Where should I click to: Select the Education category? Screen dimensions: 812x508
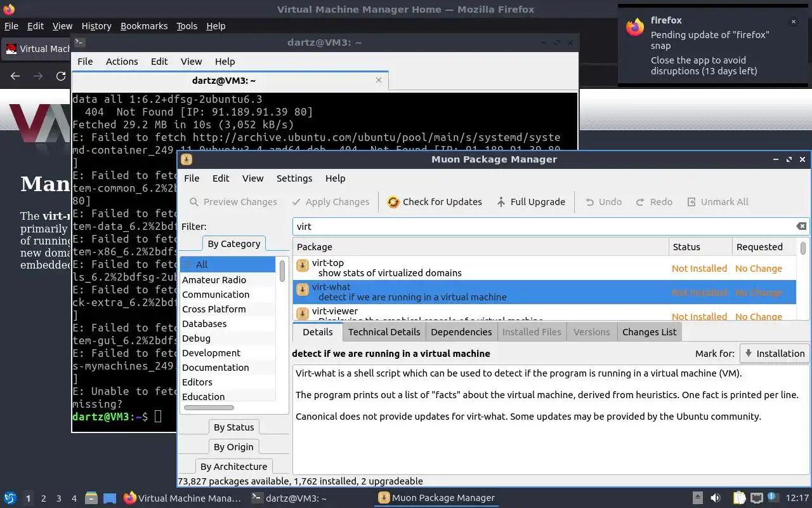(x=228, y=396)
